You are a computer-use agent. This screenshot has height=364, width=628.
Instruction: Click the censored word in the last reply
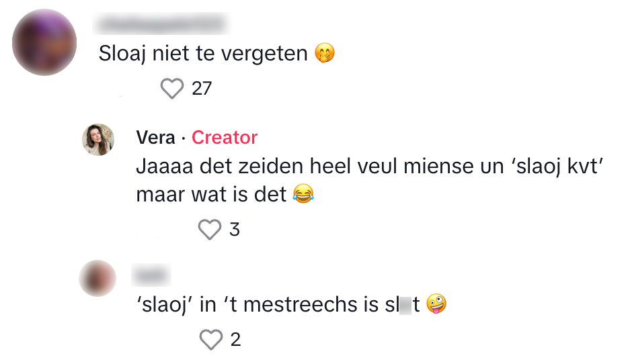(x=402, y=306)
